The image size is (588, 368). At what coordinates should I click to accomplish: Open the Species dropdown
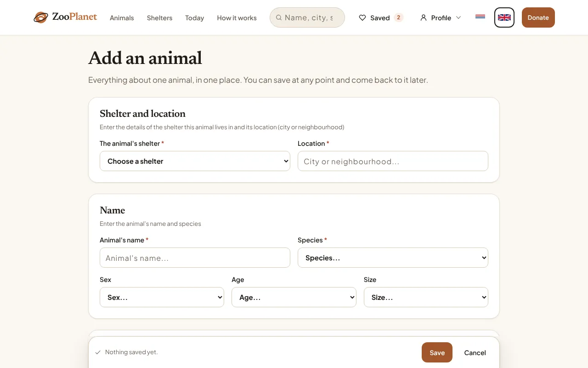click(x=393, y=258)
